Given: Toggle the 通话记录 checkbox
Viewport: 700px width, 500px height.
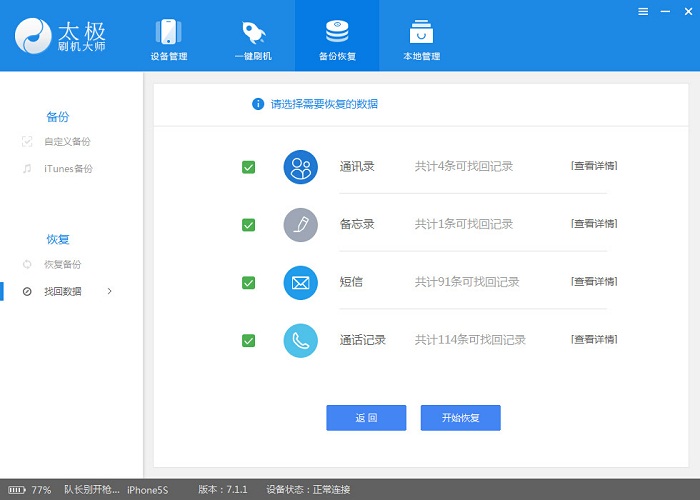Looking at the screenshot, I should point(248,341).
